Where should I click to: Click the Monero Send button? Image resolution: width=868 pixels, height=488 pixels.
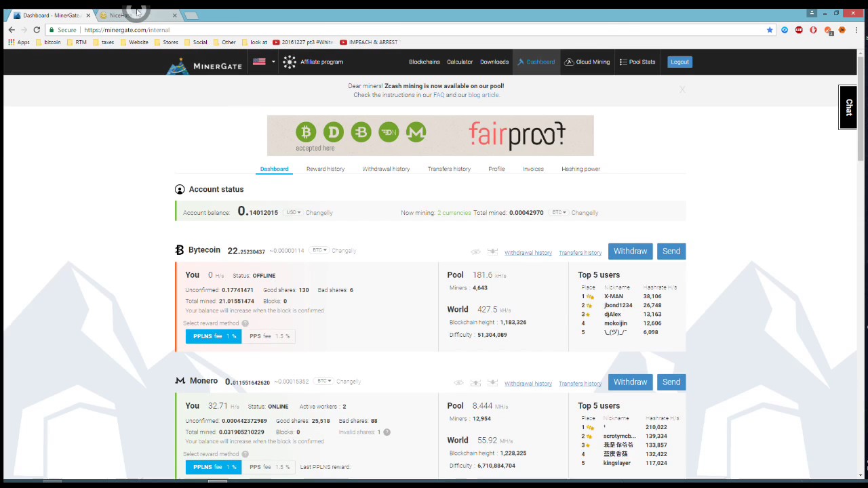pos(671,382)
